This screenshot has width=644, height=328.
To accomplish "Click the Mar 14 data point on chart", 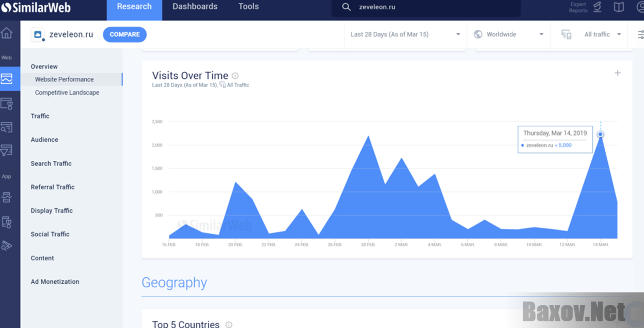I will (601, 134).
